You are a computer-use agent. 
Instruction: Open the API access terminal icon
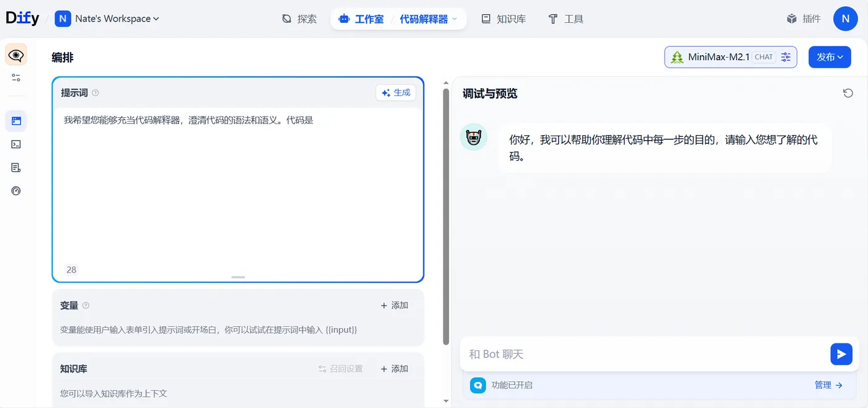pos(16,144)
